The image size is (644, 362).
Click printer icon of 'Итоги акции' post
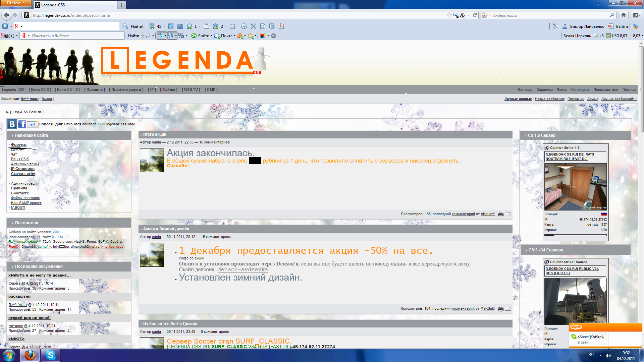501,215
